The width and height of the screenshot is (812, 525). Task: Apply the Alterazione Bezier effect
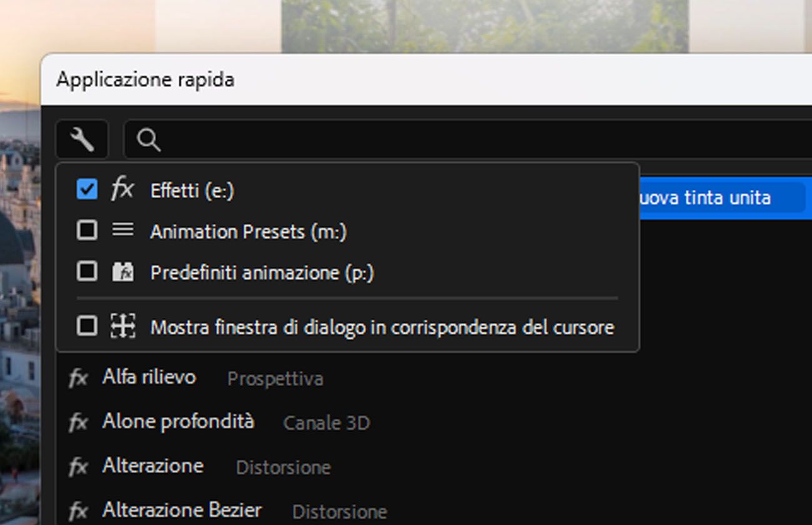point(182,511)
